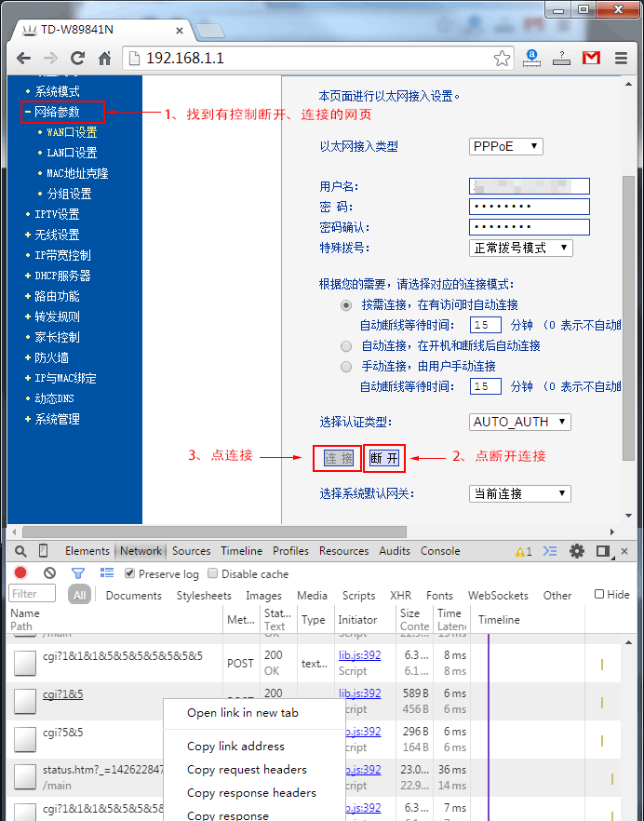644x821 pixels.
Task: Choose Copy link address from context menu
Action: (235, 746)
